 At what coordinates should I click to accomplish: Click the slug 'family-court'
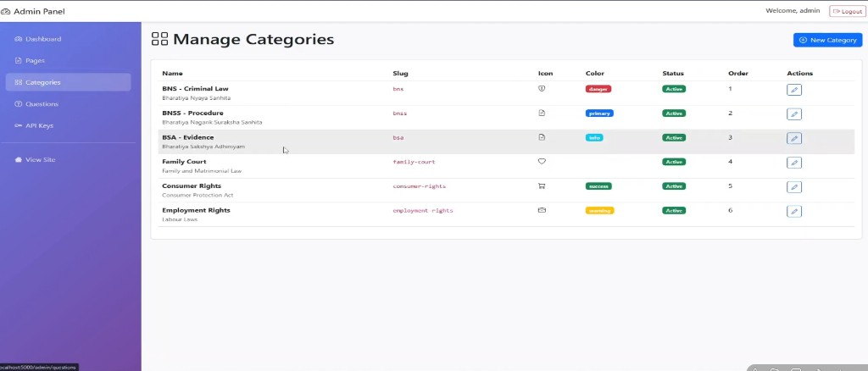pos(414,162)
